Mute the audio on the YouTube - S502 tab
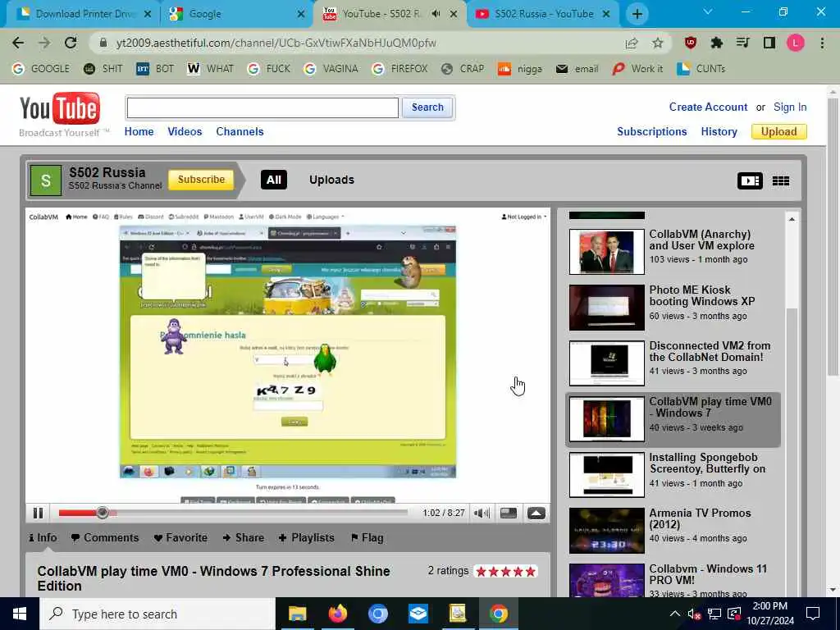This screenshot has width=840, height=630. [x=436, y=14]
